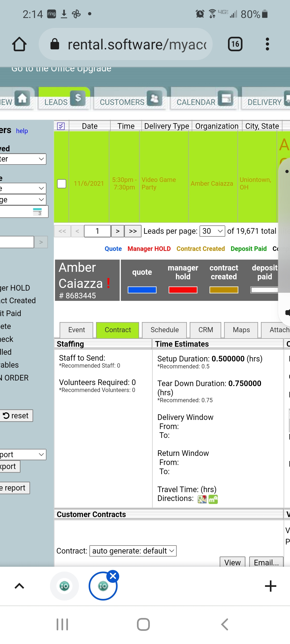290x644 pixels.
Task: Open MapQuest directions icon
Action: 213,499
